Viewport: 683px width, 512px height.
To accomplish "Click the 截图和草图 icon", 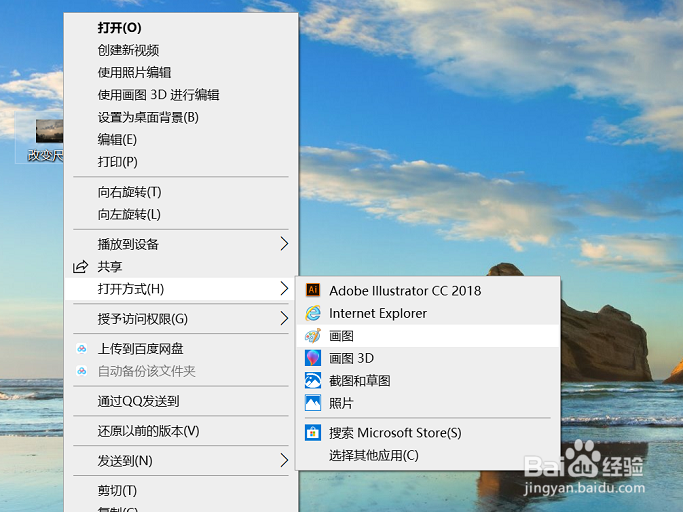I will pyautogui.click(x=313, y=380).
